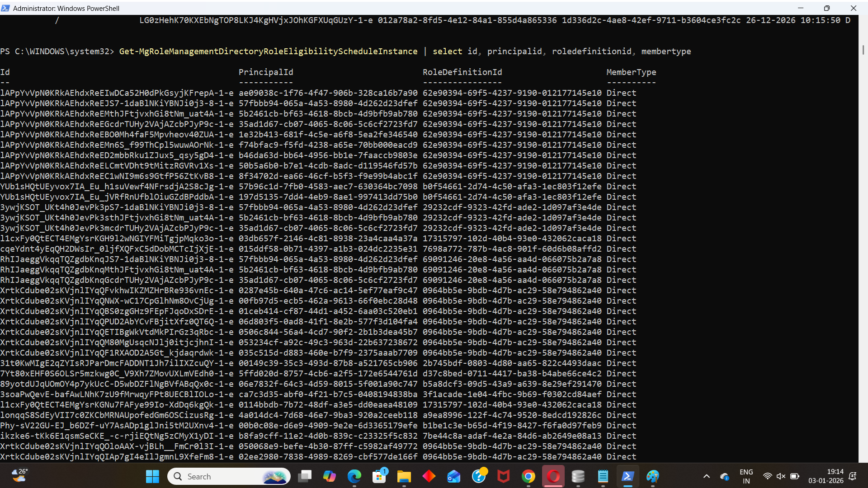Restore down the PowerShell window
This screenshot has height=488, width=868.
tap(826, 8)
